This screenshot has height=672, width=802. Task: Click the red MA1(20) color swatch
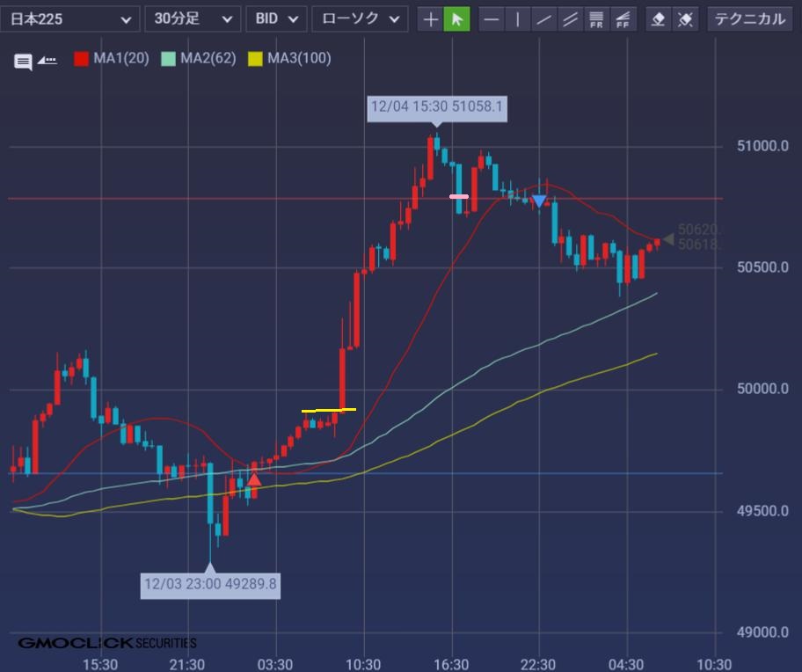pyautogui.click(x=81, y=59)
